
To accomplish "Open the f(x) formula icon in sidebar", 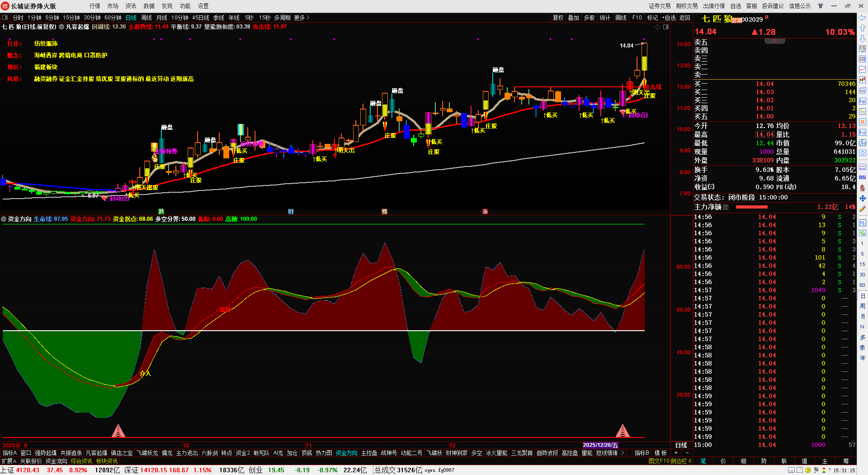I will click(x=863, y=143).
